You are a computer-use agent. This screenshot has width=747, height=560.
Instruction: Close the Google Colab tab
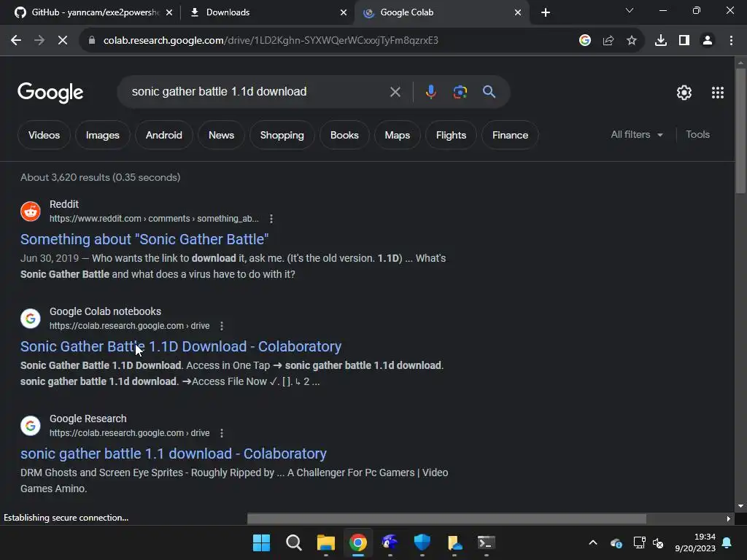pos(518,12)
